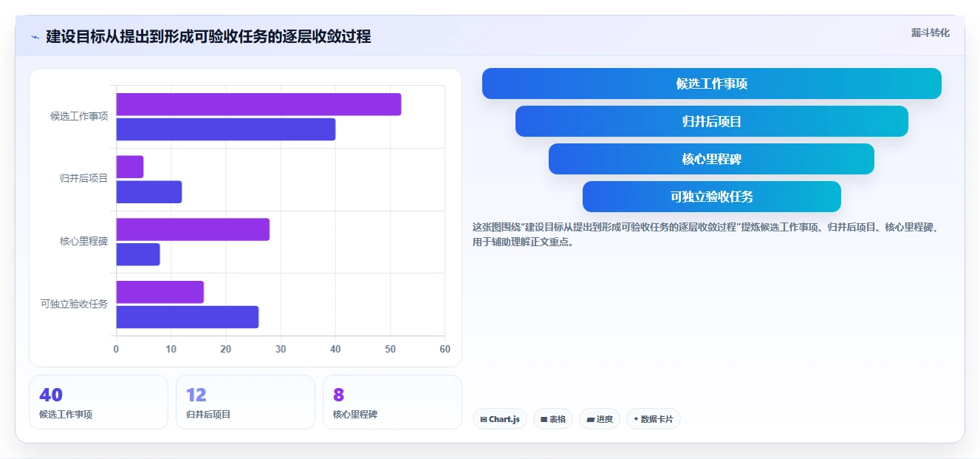Click the title 建设目标从提出到形成可验收任务的逐层收敛过程

[x=208, y=36]
